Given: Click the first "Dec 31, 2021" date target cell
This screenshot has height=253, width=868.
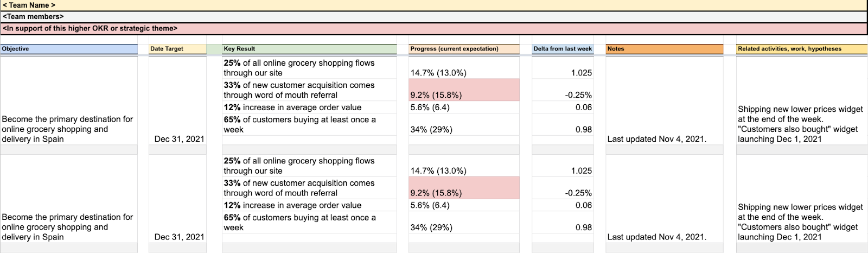Looking at the screenshot, I should [x=179, y=139].
